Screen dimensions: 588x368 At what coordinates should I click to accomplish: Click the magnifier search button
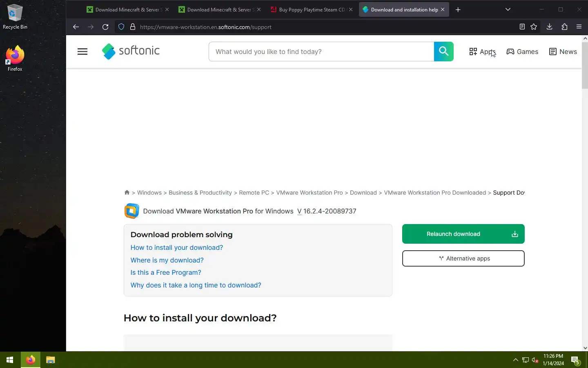click(x=444, y=52)
